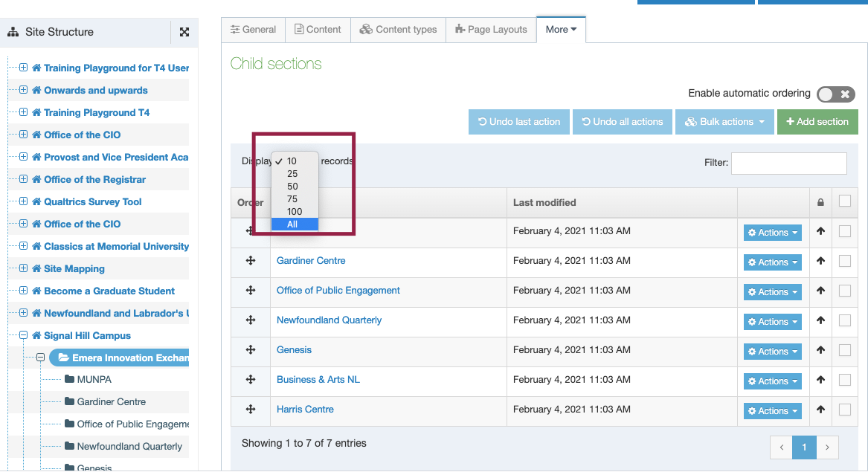The image size is (868, 472).
Task: Expand the Office of the Registrar node
Action: [x=23, y=178]
